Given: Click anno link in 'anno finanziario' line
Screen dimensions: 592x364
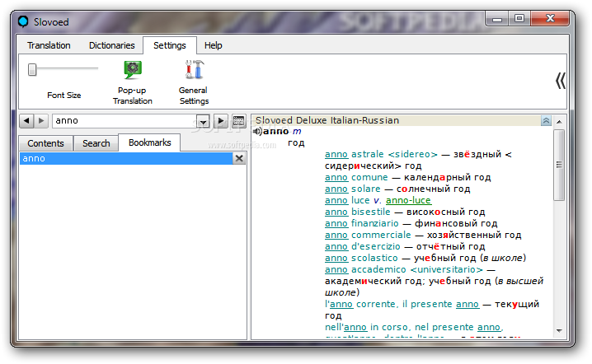Looking at the screenshot, I should point(336,224).
